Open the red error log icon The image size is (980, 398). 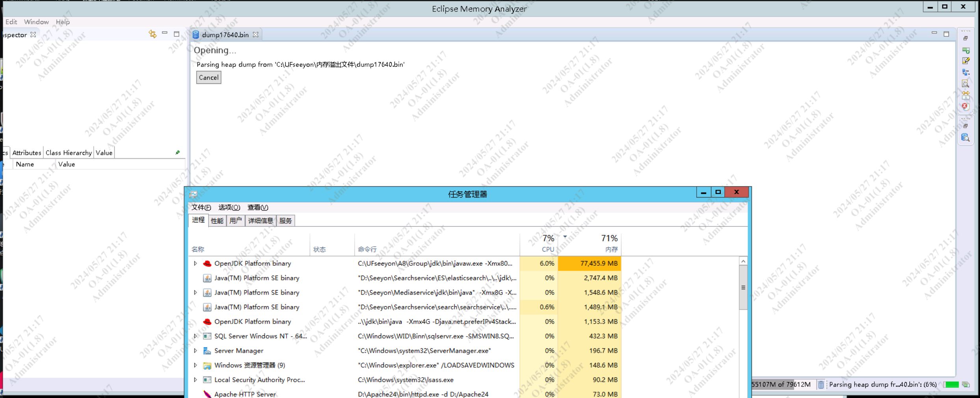965,107
